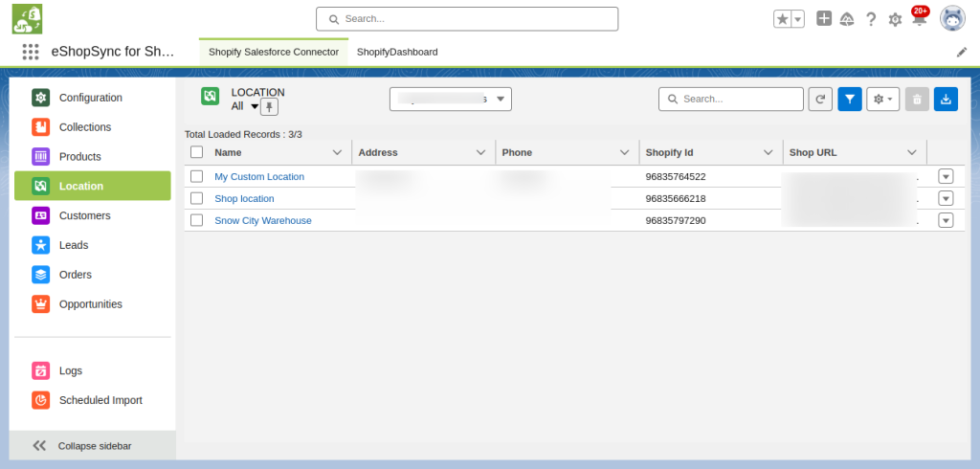Viewport: 980px width, 469px height.
Task: Click Shopify Id 96835666218
Action: (676, 198)
